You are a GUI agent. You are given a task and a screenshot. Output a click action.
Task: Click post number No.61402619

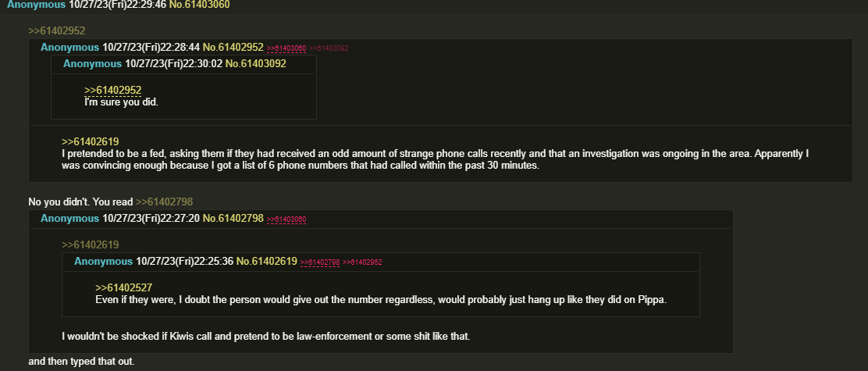click(267, 262)
